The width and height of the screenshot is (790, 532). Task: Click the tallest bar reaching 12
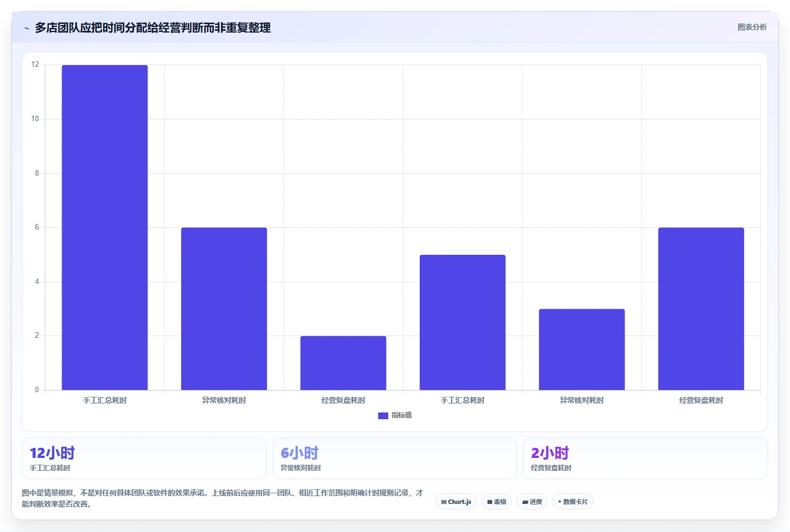(105, 227)
